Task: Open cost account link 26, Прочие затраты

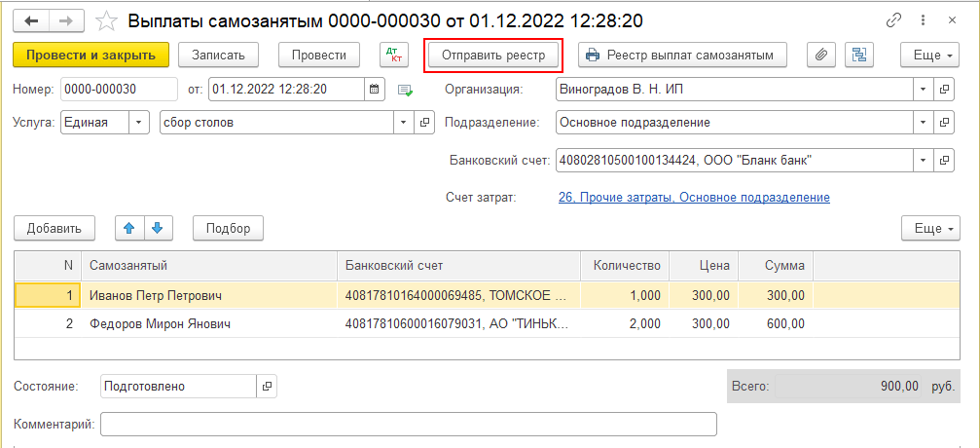Action: click(x=694, y=197)
